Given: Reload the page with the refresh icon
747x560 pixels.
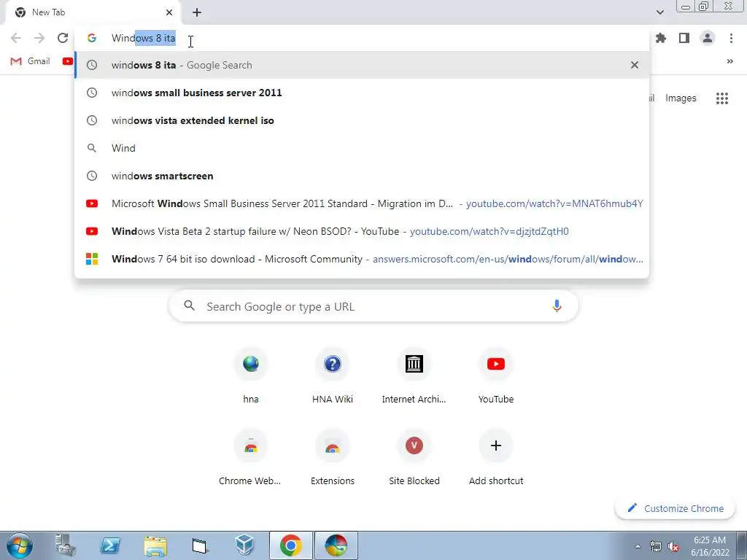Looking at the screenshot, I should (63, 38).
